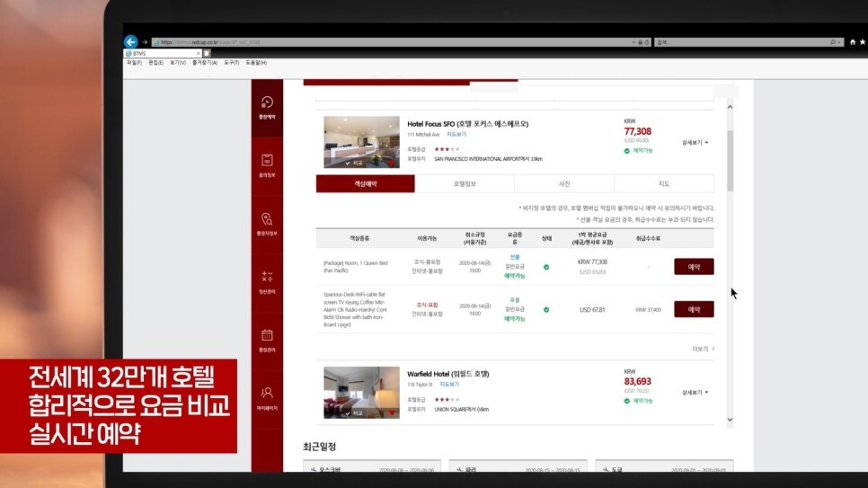868x488 pixels.
Task: Click the browser home icon
Action: coord(853,42)
